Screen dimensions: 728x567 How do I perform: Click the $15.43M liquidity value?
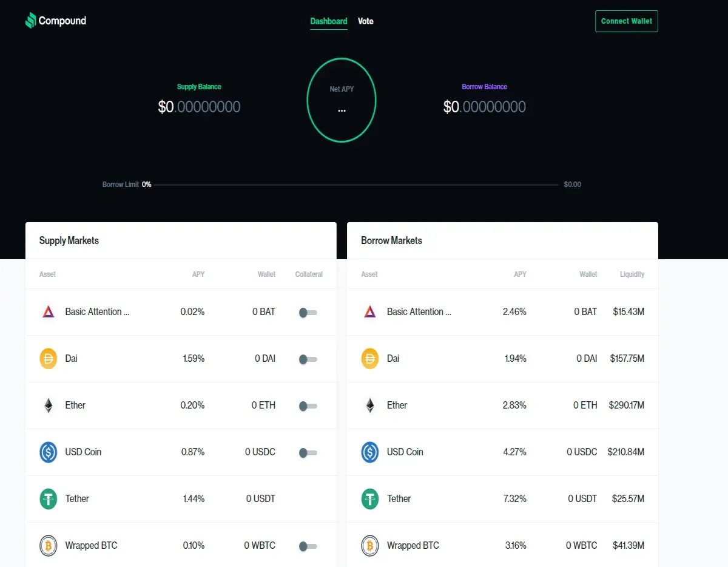coord(629,311)
